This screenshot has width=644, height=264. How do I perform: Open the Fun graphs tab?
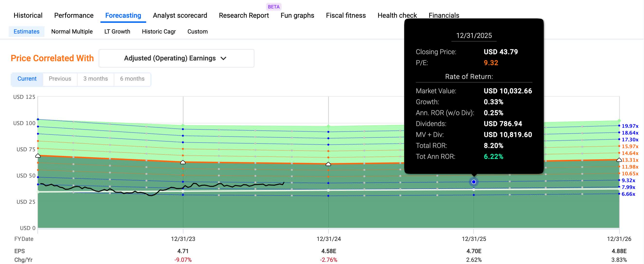pyautogui.click(x=297, y=16)
